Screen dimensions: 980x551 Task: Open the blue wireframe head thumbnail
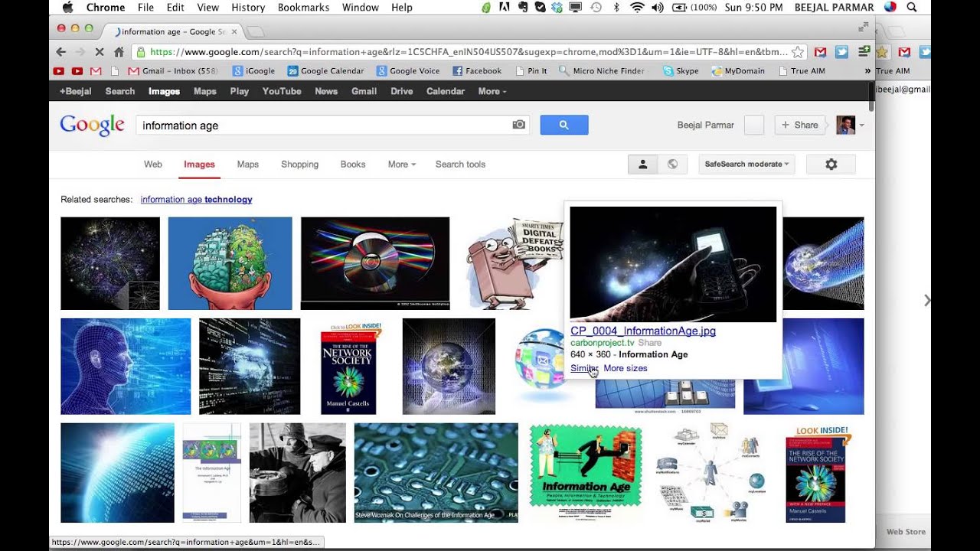(x=126, y=367)
